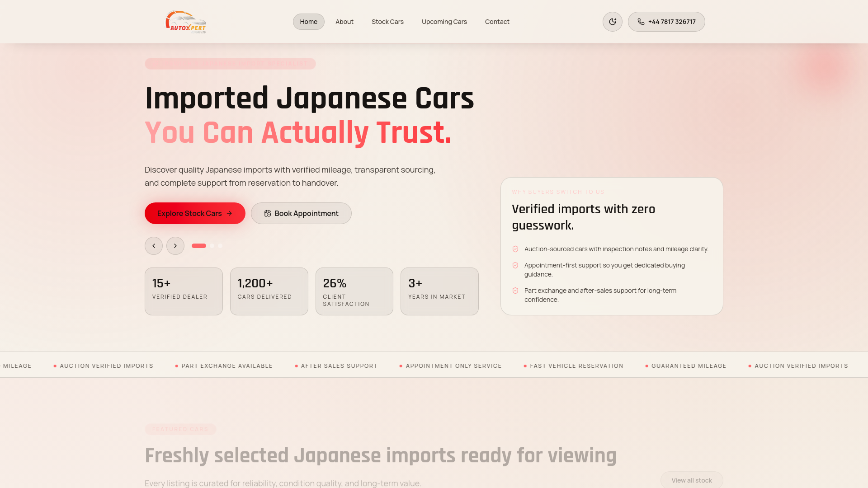
Task: Click the arrow icon in Explore Stock Cars
Action: [229, 213]
